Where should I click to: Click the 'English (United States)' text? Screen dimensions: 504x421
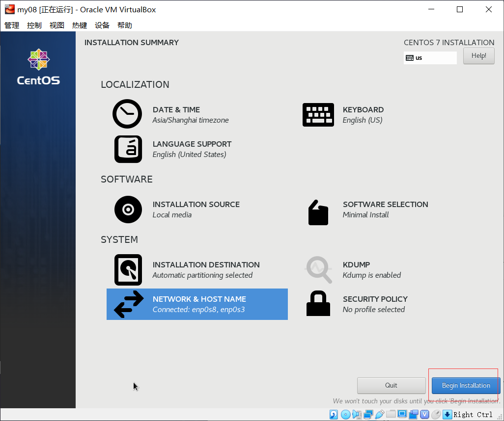[189, 155]
